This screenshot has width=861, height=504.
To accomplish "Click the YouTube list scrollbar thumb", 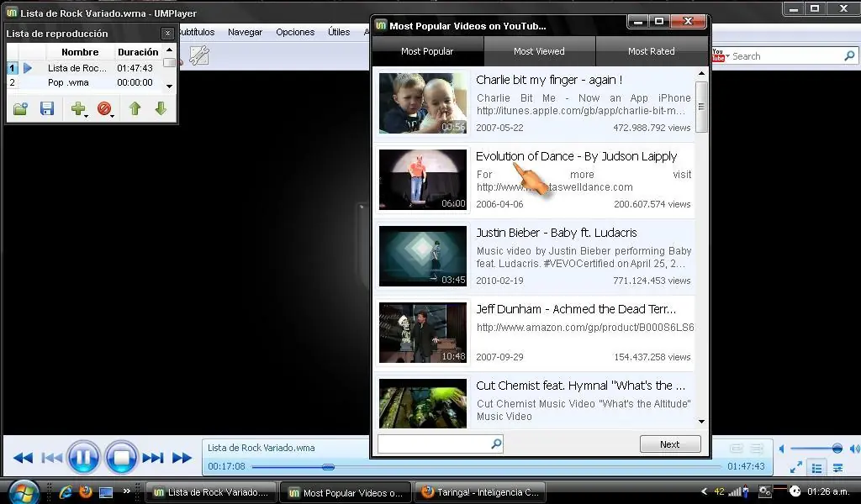I will [701, 107].
